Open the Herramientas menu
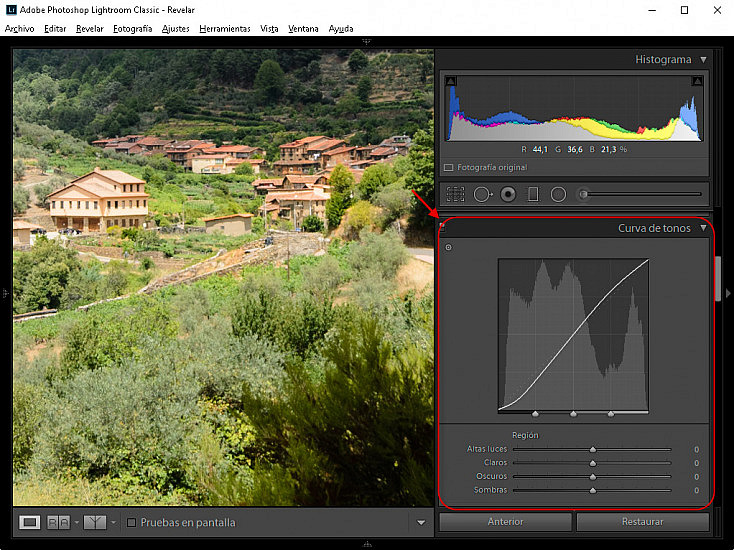Screen dimensions: 734x550 click(x=225, y=29)
